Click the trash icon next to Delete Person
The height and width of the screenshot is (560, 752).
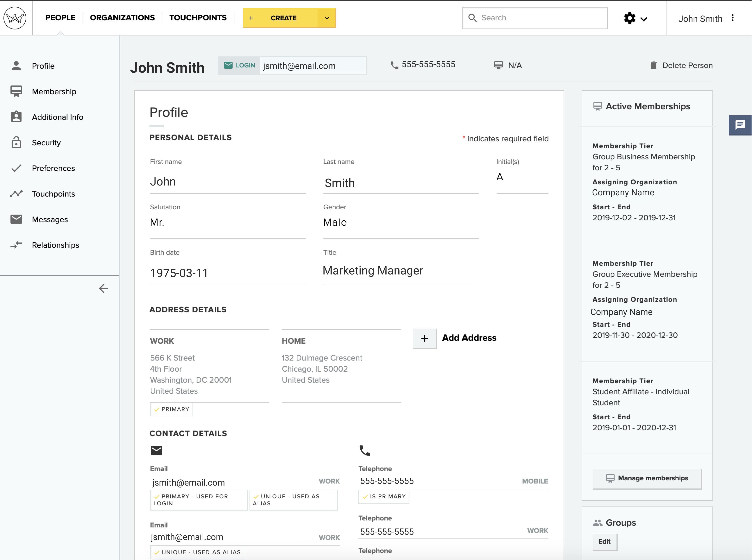tap(654, 65)
